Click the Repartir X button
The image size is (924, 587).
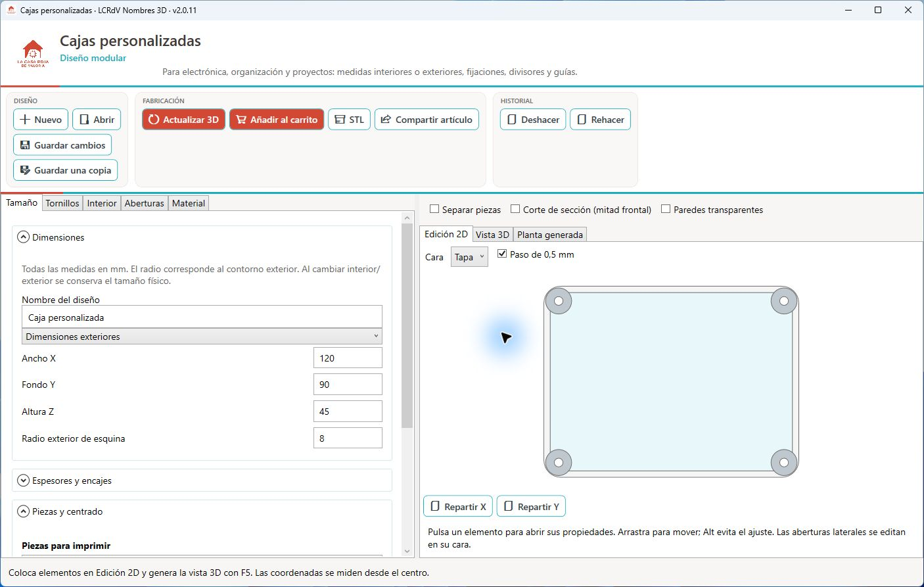(458, 506)
